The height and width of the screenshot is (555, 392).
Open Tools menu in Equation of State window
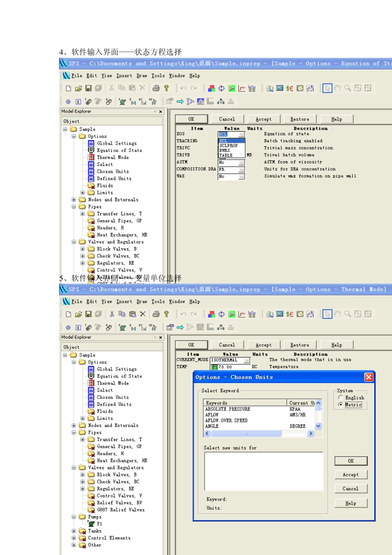point(158,76)
